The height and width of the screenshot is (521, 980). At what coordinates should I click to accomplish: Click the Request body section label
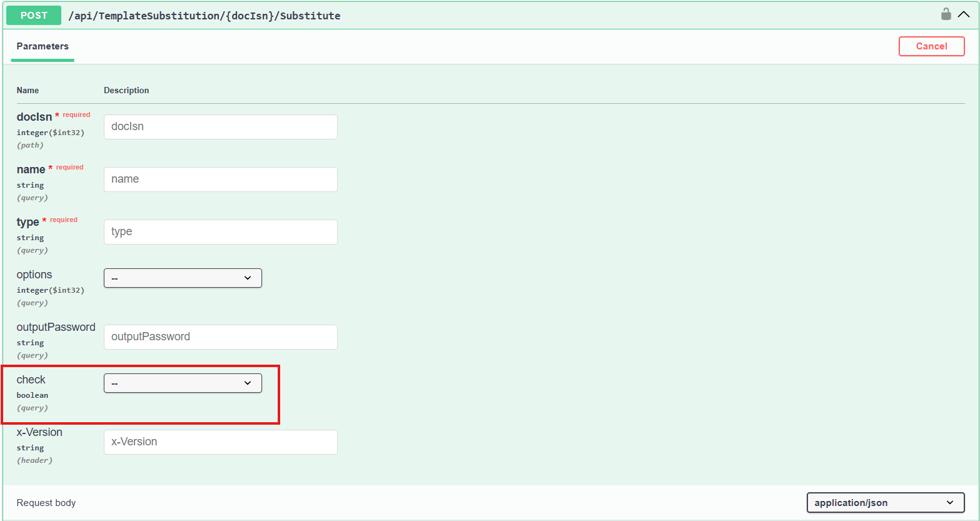click(x=46, y=502)
